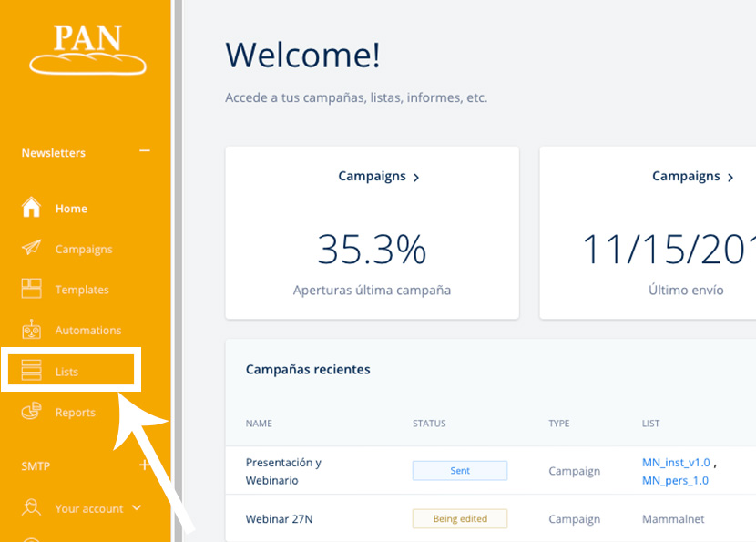The image size is (756, 542).
Task: Click the PAN bread logo
Action: point(87,49)
